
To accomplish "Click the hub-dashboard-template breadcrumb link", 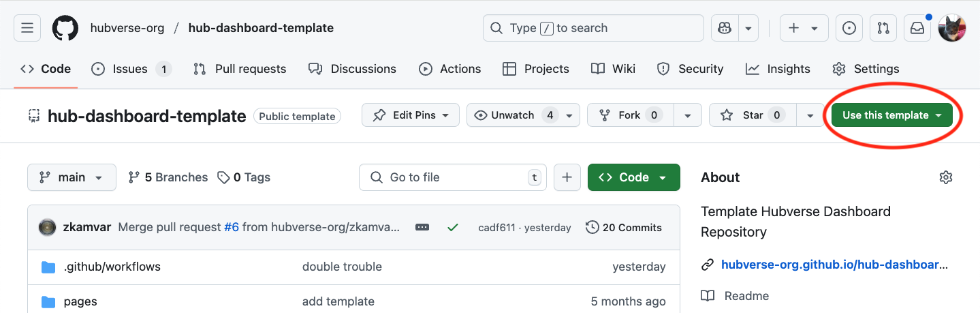I will tap(261, 28).
